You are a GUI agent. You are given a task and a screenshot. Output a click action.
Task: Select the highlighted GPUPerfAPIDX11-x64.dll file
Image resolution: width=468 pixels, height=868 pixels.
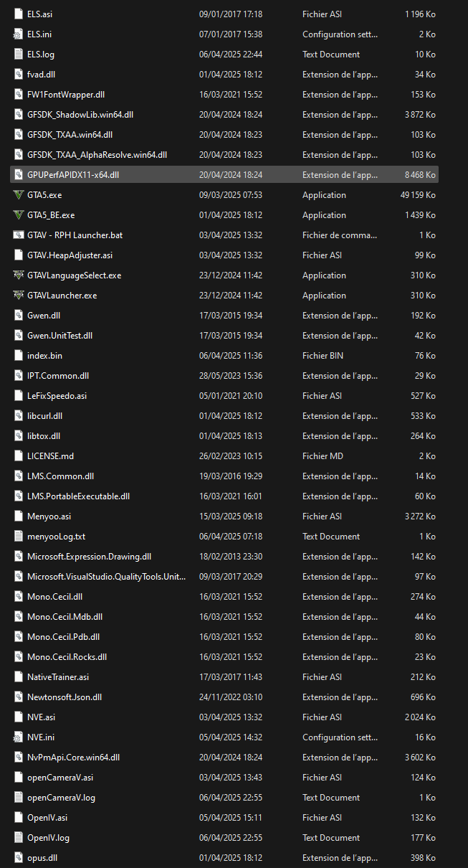coord(73,174)
